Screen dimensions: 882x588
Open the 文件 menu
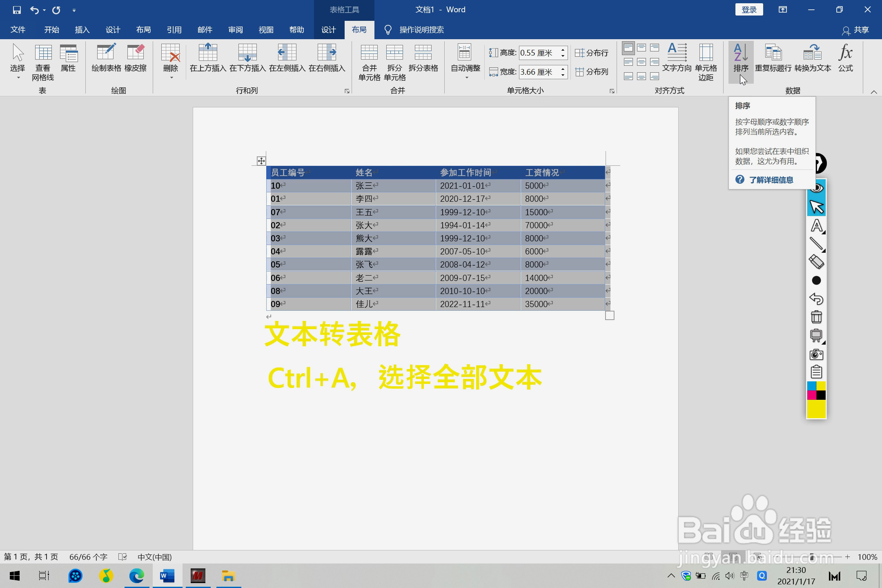coord(17,29)
